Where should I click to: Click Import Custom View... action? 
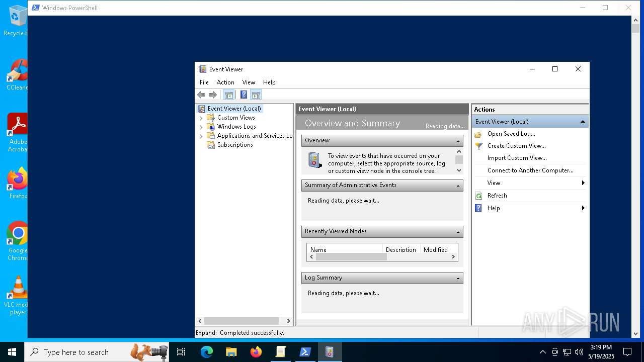pyautogui.click(x=517, y=158)
